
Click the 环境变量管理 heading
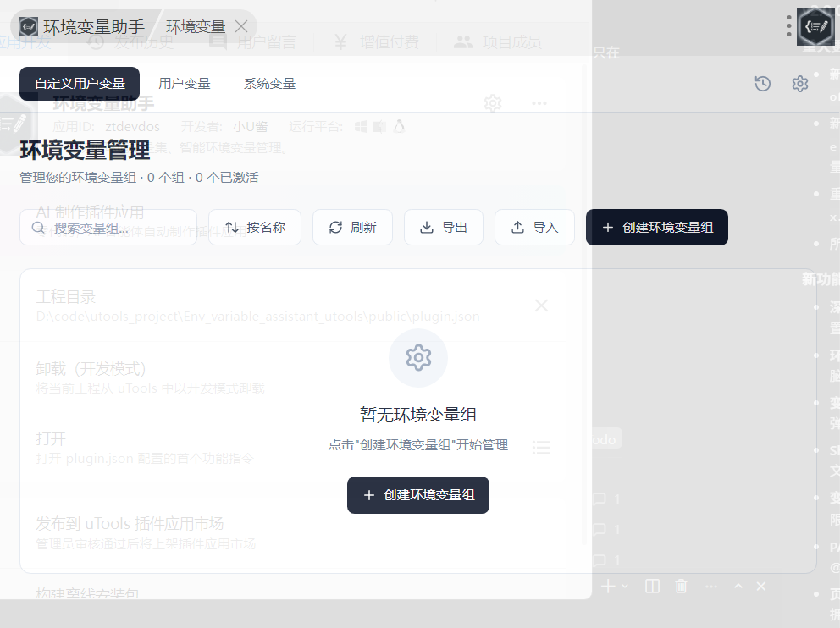85,150
